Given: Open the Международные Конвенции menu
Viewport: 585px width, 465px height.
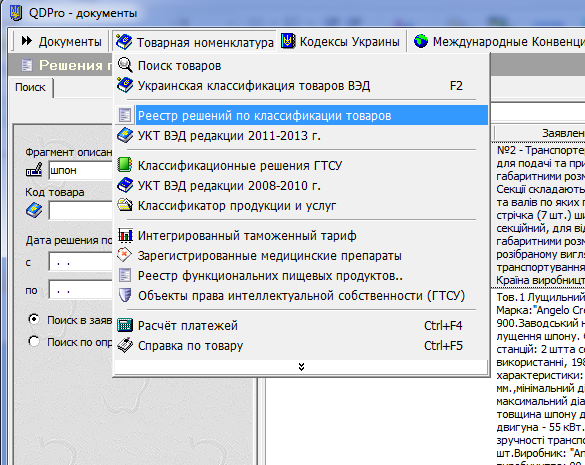Looking at the screenshot, I should (498, 41).
